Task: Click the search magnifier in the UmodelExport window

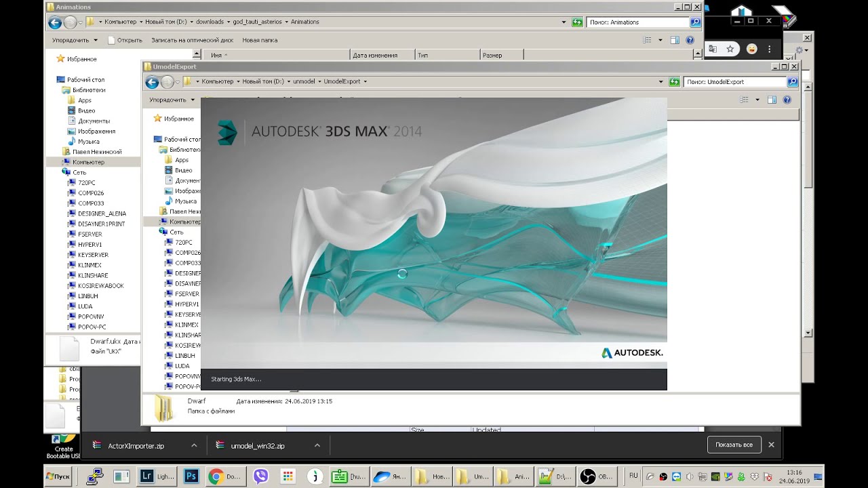Action: coord(792,82)
